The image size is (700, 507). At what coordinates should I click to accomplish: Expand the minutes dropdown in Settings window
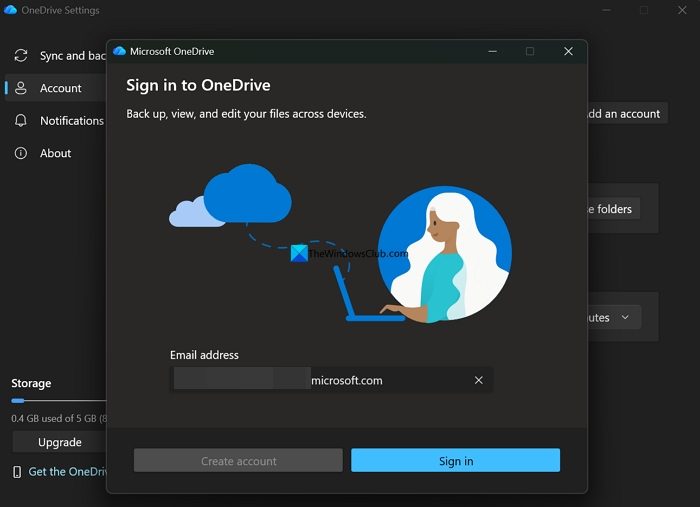[x=614, y=317]
